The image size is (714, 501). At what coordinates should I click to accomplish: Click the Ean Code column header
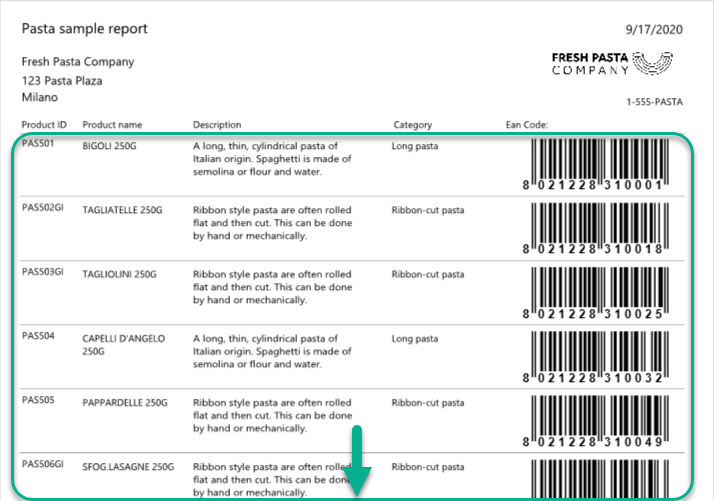527,125
